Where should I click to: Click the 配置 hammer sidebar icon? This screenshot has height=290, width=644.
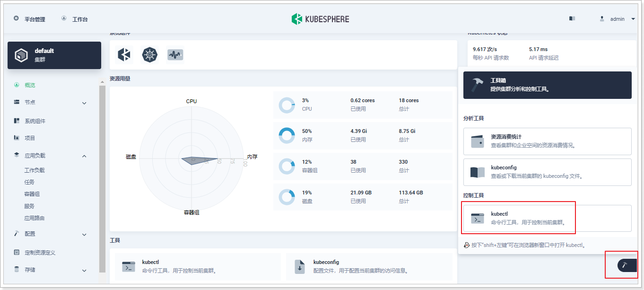point(17,234)
